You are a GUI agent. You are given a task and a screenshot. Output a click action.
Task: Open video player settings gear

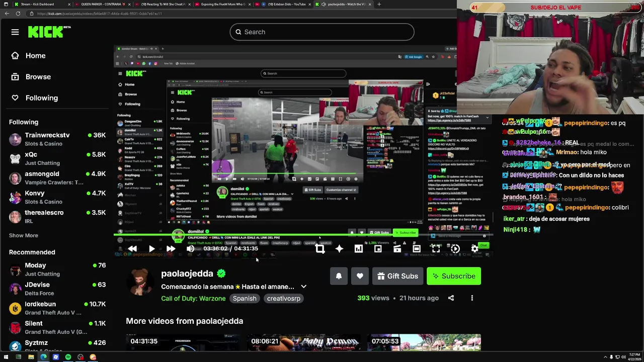click(x=474, y=248)
